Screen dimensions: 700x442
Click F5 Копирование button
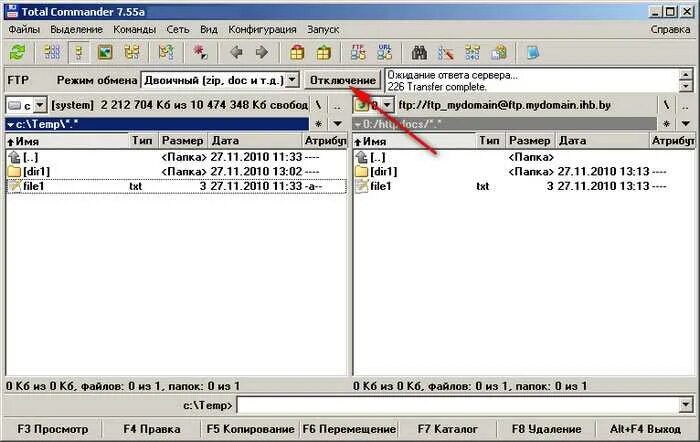point(250,429)
